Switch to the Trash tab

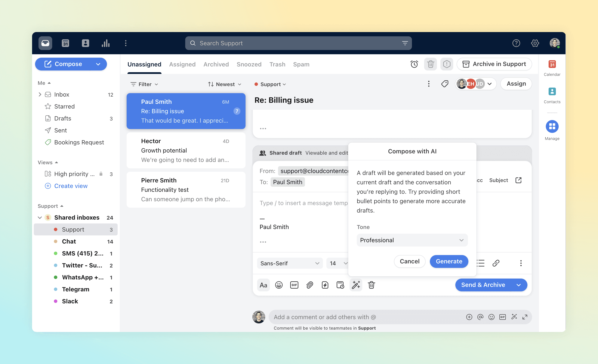tap(277, 64)
